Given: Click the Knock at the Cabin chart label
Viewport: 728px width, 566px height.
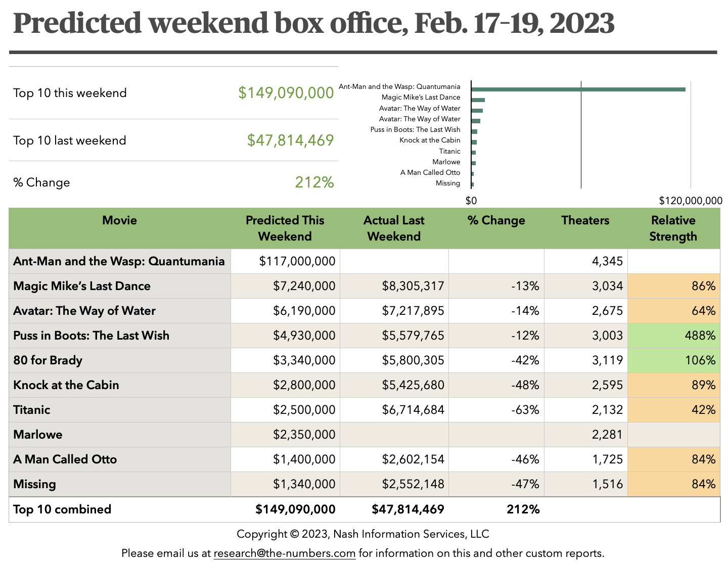Looking at the screenshot, I should (430, 140).
